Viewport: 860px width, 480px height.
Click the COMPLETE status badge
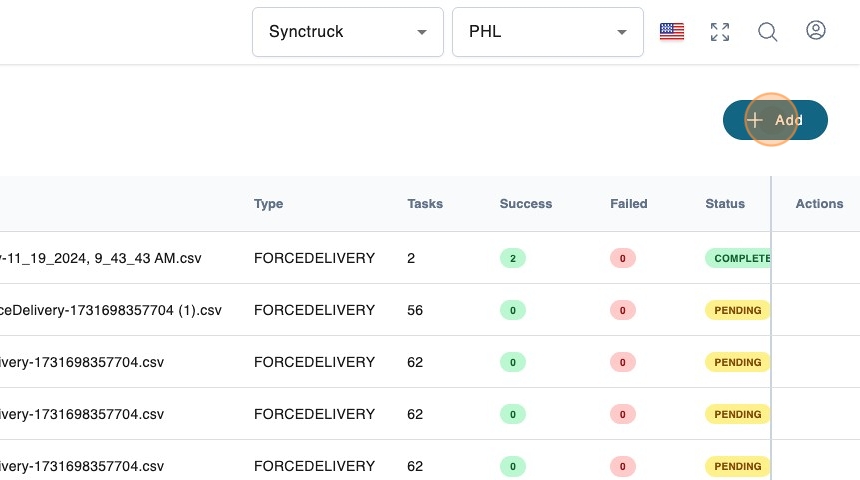click(738, 258)
